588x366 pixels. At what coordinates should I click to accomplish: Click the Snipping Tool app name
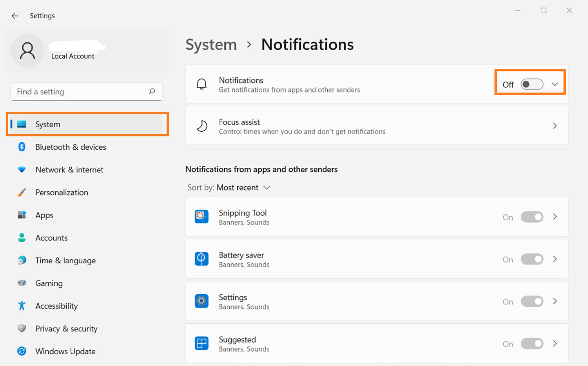[243, 213]
